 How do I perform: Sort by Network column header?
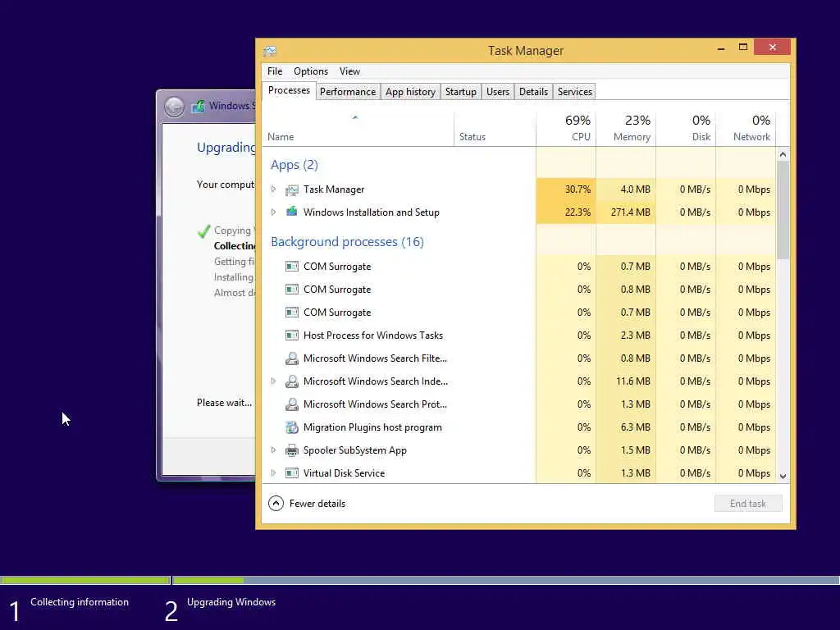tap(746, 129)
